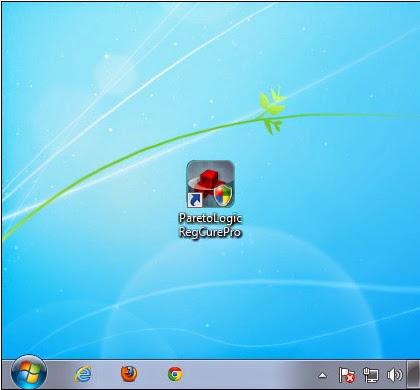Open the volume speaker tray icon
Image resolution: width=420 pixels, height=390 pixels.
pyautogui.click(x=395, y=375)
